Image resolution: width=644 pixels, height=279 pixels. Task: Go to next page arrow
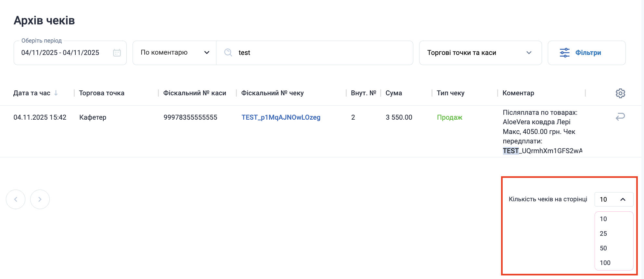[40, 199]
